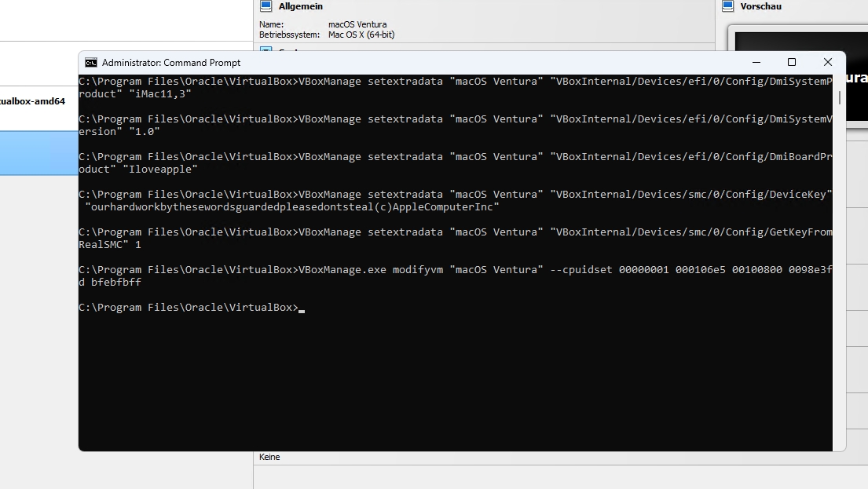Open the Allgemein section heading in VirtualBox
Image resolution: width=868 pixels, height=489 pixels.
coord(301,6)
